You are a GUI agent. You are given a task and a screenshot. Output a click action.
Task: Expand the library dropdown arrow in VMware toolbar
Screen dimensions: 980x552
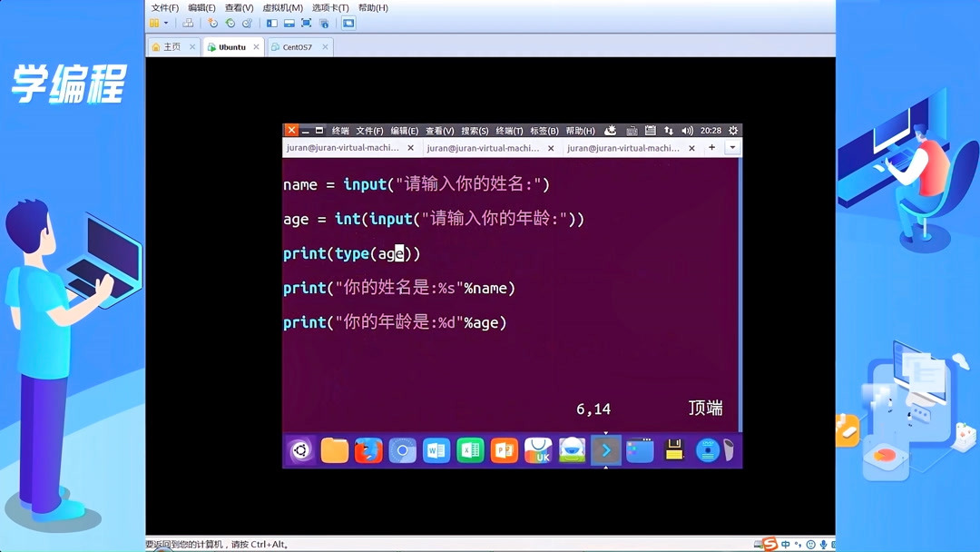[x=166, y=22]
